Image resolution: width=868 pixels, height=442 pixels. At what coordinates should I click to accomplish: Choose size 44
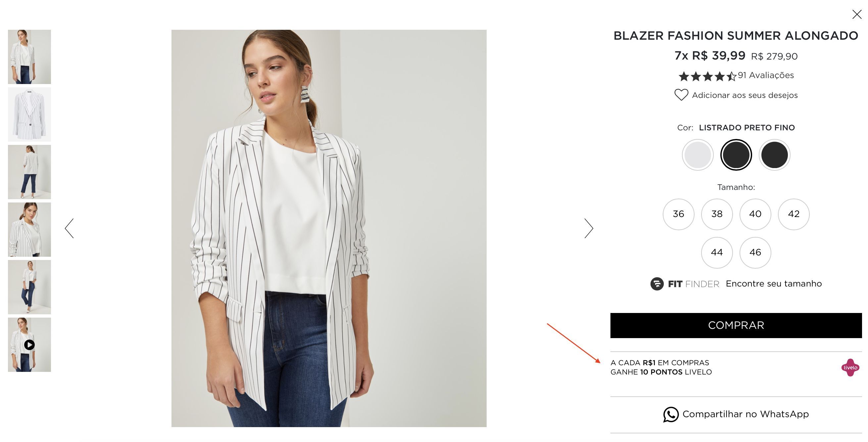(x=717, y=252)
